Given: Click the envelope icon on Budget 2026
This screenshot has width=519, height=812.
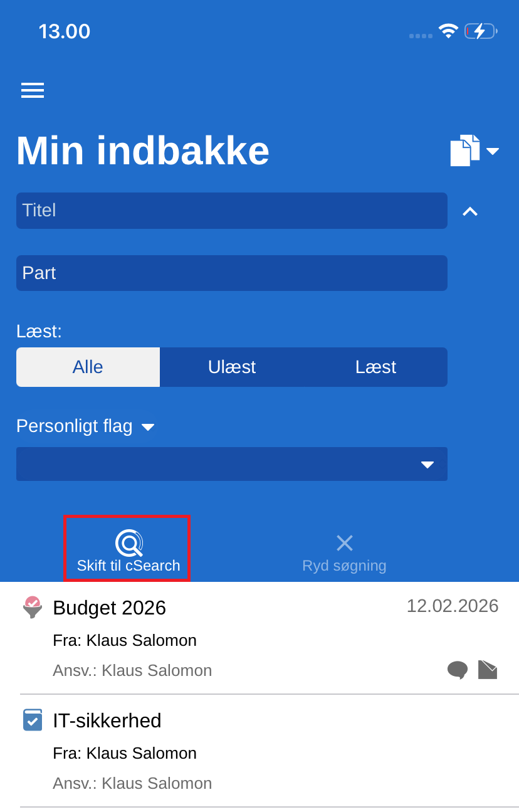Looking at the screenshot, I should [488, 670].
